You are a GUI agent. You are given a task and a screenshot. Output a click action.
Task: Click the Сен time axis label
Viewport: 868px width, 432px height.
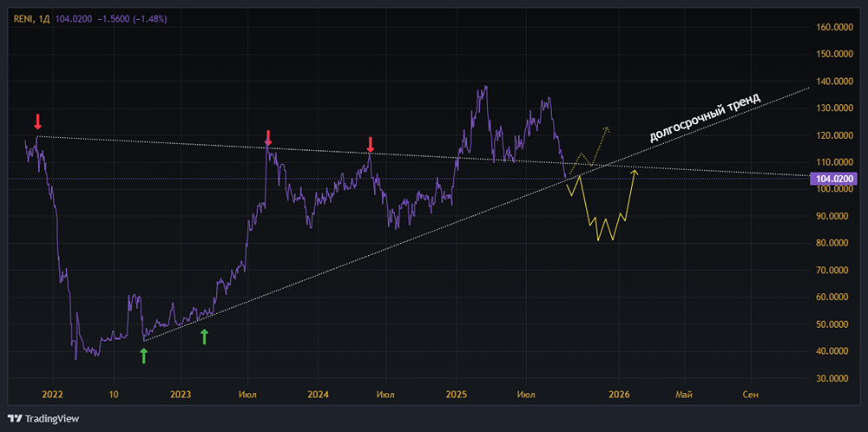[751, 395]
